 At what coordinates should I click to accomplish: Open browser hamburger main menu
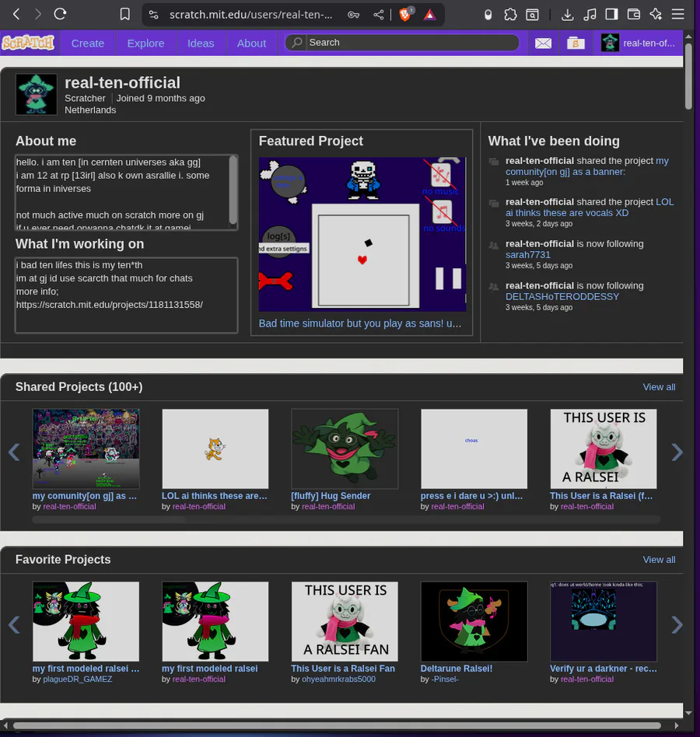678,14
